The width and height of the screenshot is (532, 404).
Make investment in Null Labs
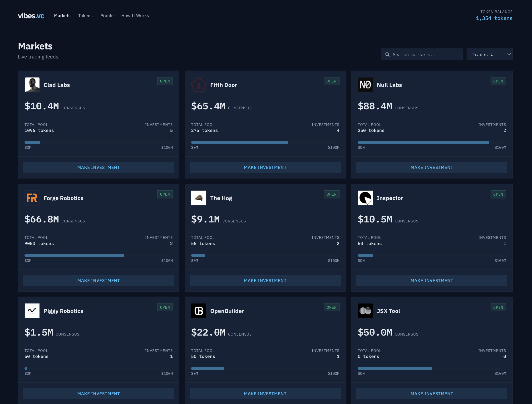coord(432,167)
